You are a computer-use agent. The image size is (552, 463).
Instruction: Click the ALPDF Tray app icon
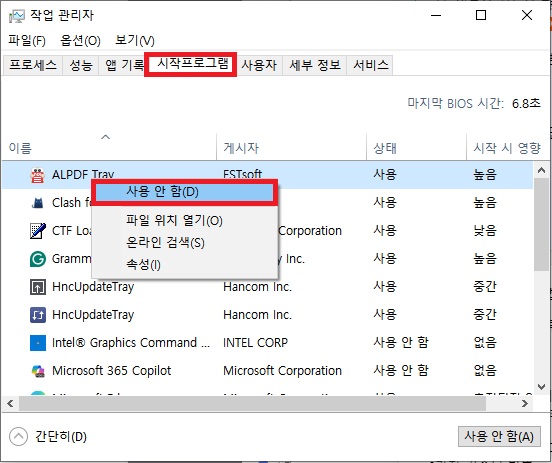pos(37,175)
